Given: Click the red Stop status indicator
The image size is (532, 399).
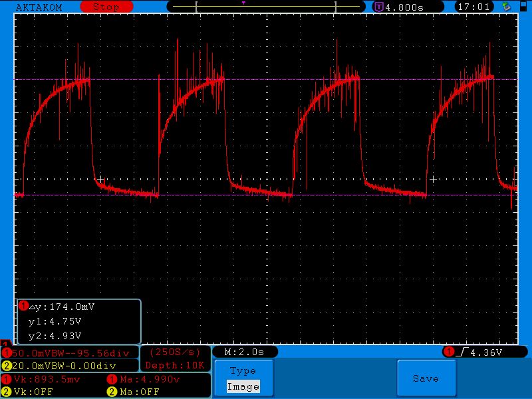Looking at the screenshot, I should coord(106,7).
